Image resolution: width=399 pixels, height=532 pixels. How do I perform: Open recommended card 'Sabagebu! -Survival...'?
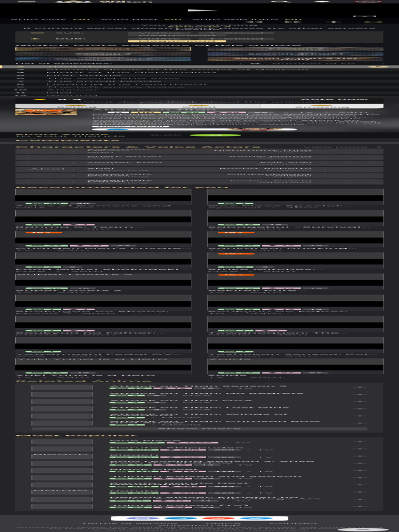296,219
